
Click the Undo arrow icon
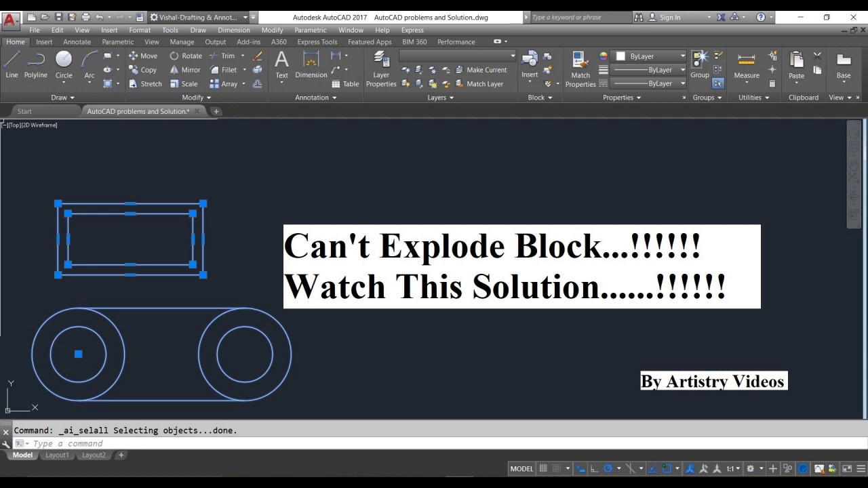coord(100,17)
